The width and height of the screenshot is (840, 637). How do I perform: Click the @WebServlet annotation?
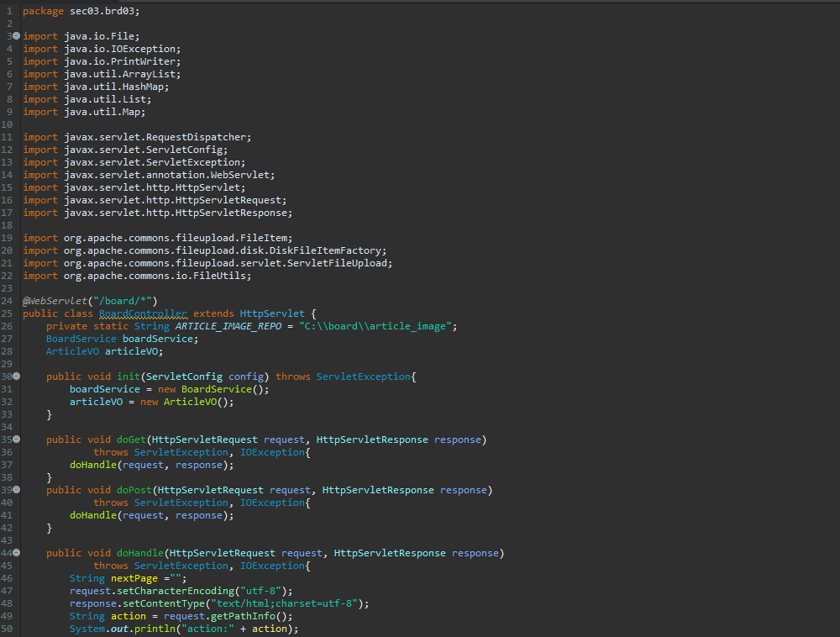tap(55, 301)
